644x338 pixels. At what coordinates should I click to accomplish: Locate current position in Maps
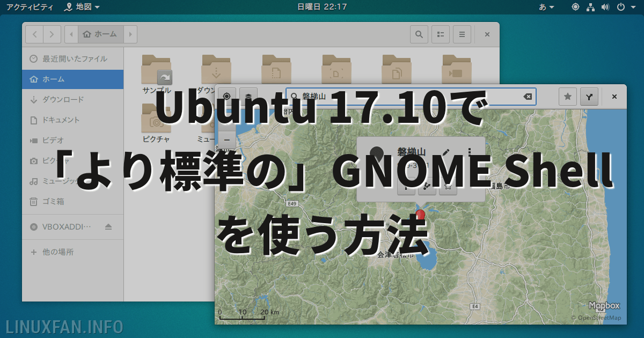point(226,97)
